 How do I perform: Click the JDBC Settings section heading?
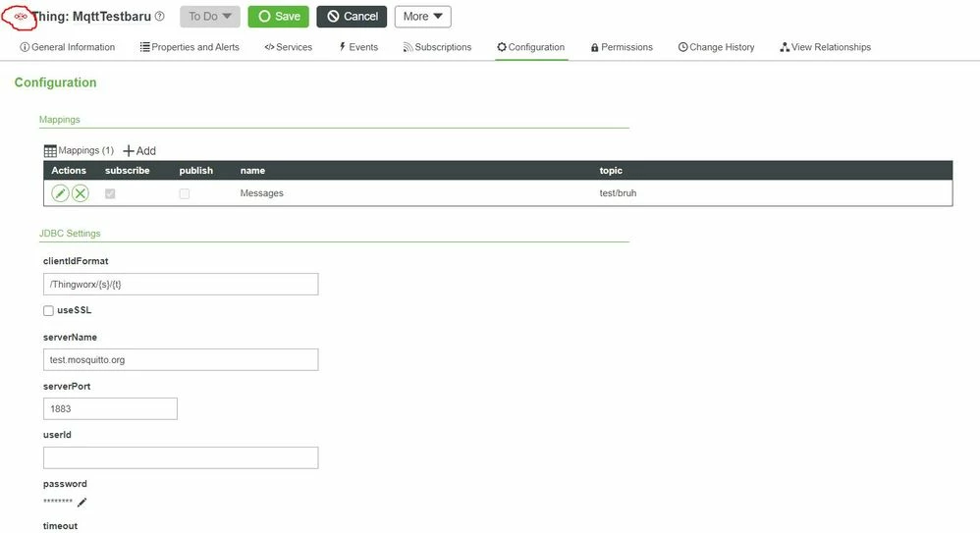(70, 233)
